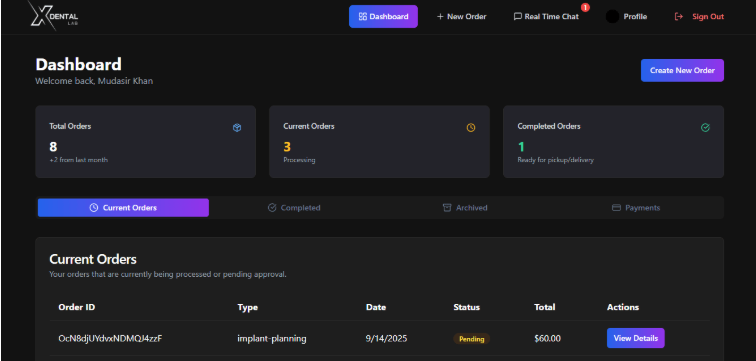Click the Completed Orders count 1
The image size is (756, 361).
click(521, 147)
